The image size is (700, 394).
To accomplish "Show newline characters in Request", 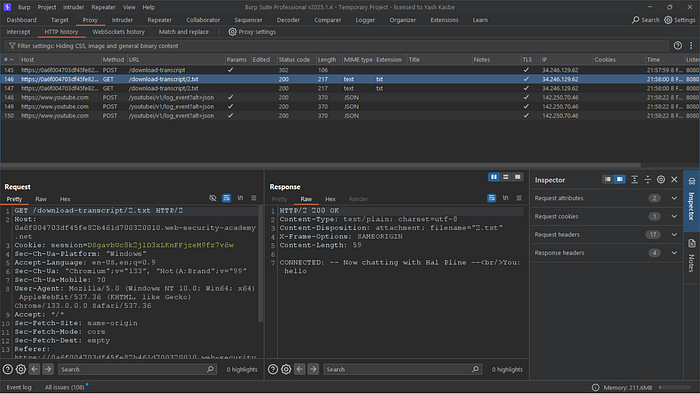I will [240, 198].
